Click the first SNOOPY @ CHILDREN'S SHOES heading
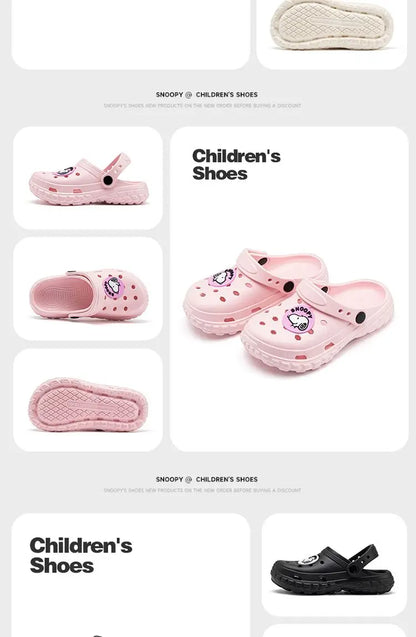 [207, 95]
